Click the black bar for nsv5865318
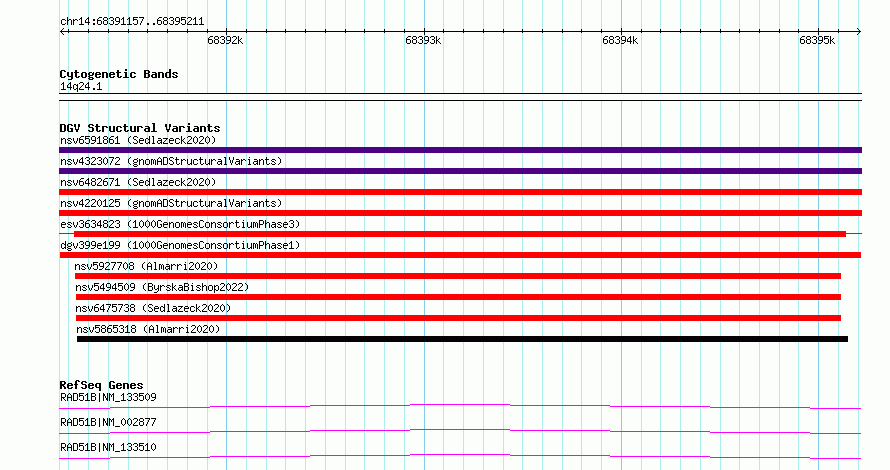The height and width of the screenshot is (470, 890). 463,339
